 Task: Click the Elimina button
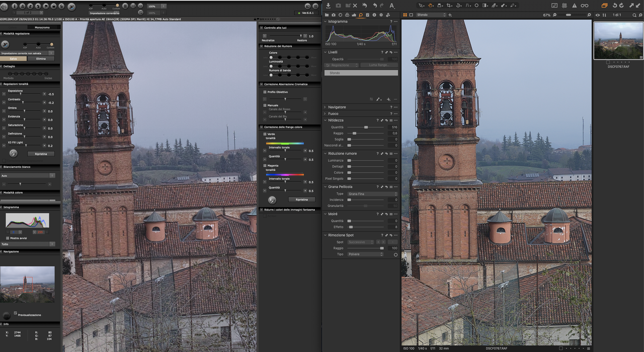pyautogui.click(x=41, y=58)
